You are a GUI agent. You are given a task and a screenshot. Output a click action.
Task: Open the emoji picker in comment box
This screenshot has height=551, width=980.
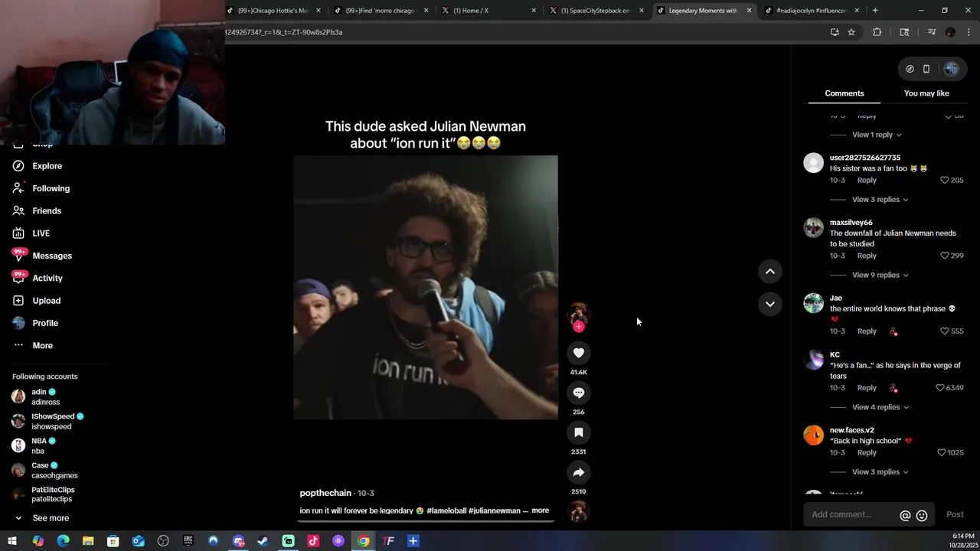point(922,515)
